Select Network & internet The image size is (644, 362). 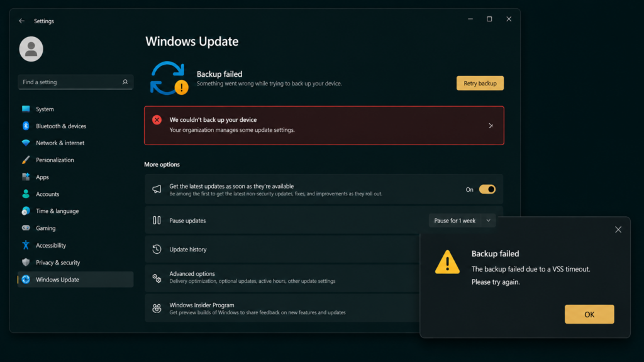(75, 143)
